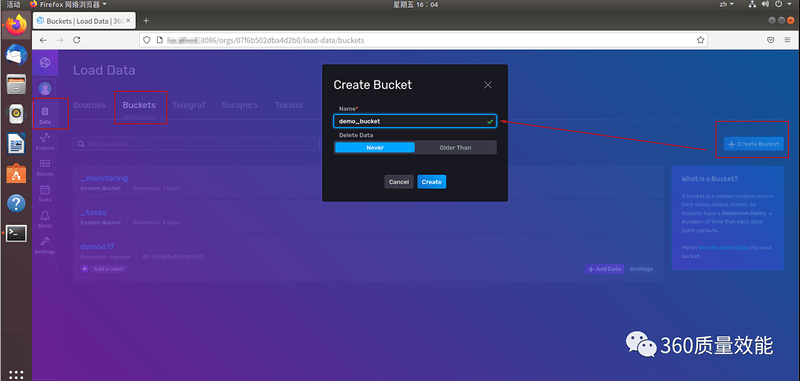Click the bucket Name input field
Viewport: 800px width, 381px height.
[414, 121]
